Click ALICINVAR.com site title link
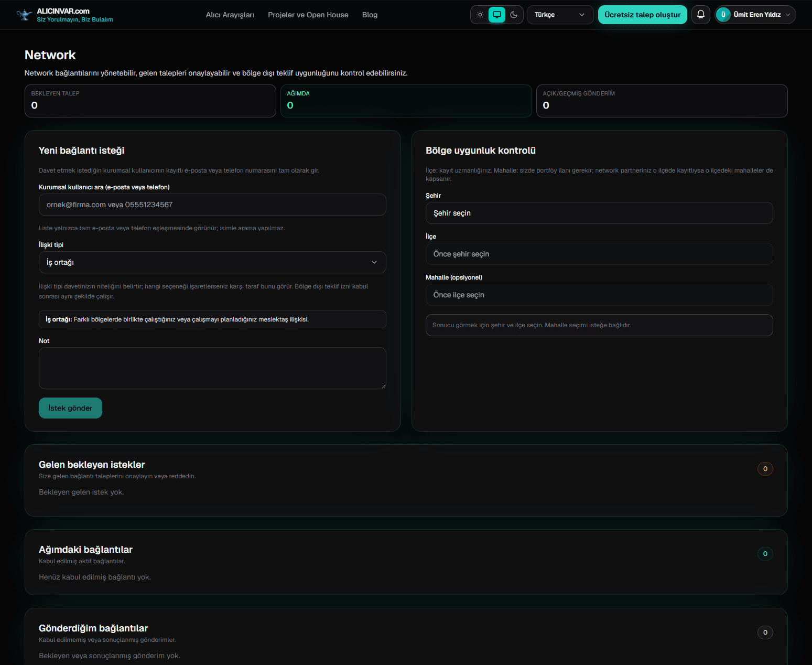This screenshot has width=812, height=665. point(63,11)
